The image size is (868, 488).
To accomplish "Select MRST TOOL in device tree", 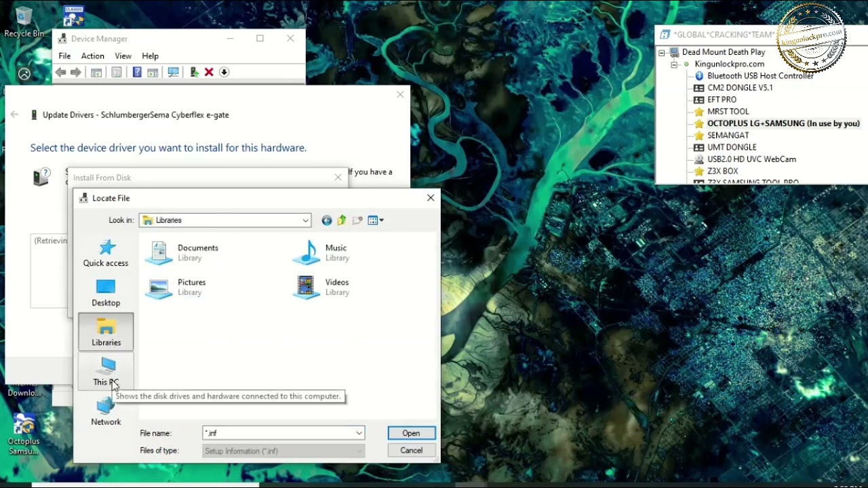I will (721, 111).
